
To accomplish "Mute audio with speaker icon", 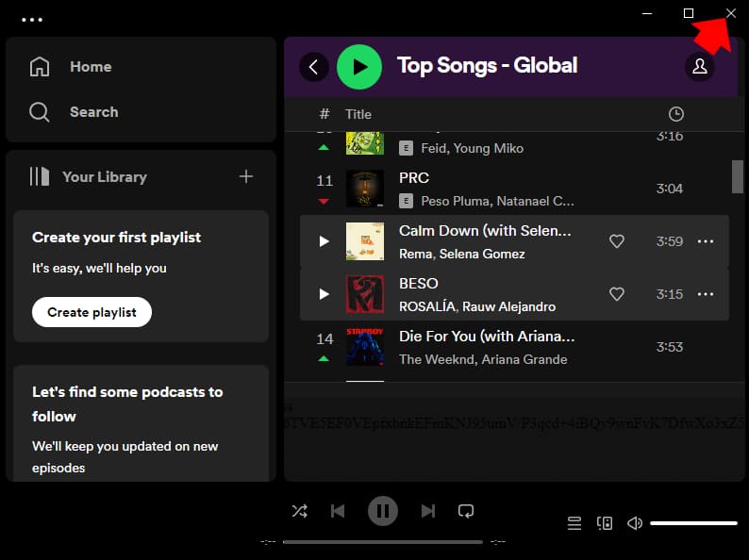I will tap(634, 523).
